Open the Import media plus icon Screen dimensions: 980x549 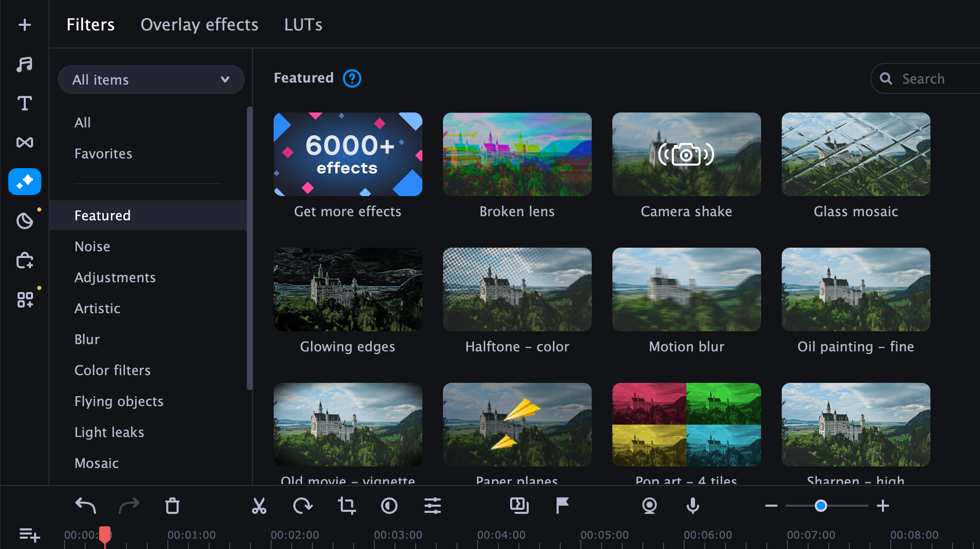tap(25, 25)
